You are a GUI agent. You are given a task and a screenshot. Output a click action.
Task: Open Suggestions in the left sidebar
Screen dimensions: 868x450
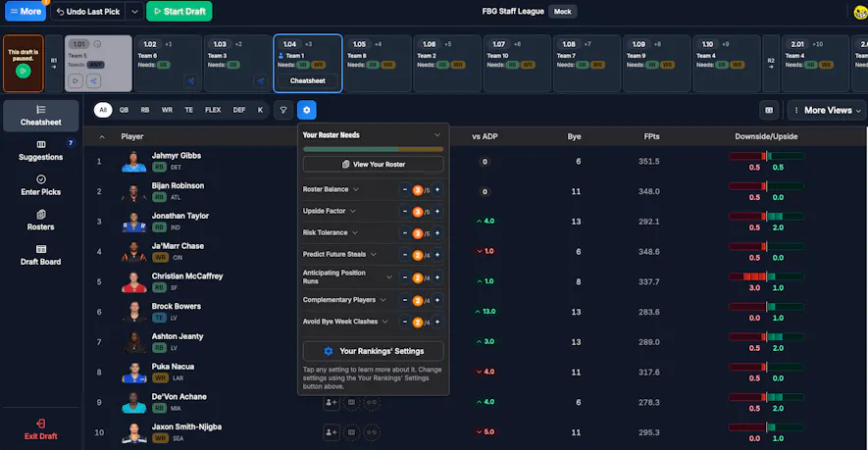click(x=41, y=151)
